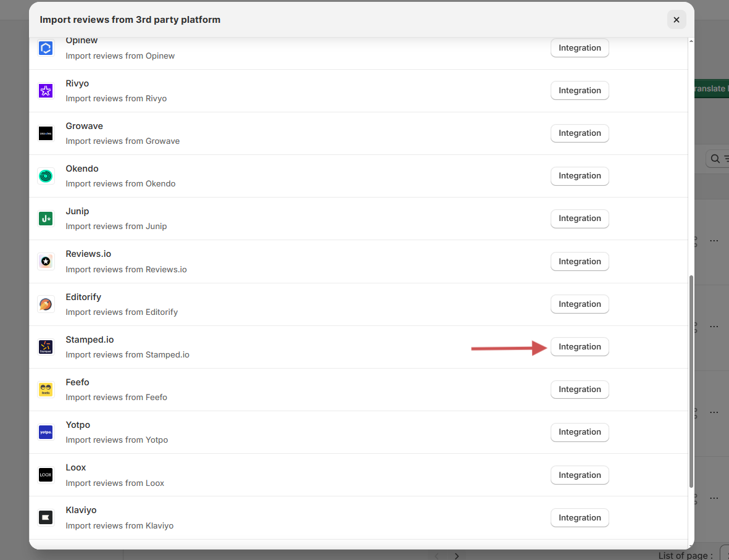Click the Rivyo purple star logo icon

46,91
